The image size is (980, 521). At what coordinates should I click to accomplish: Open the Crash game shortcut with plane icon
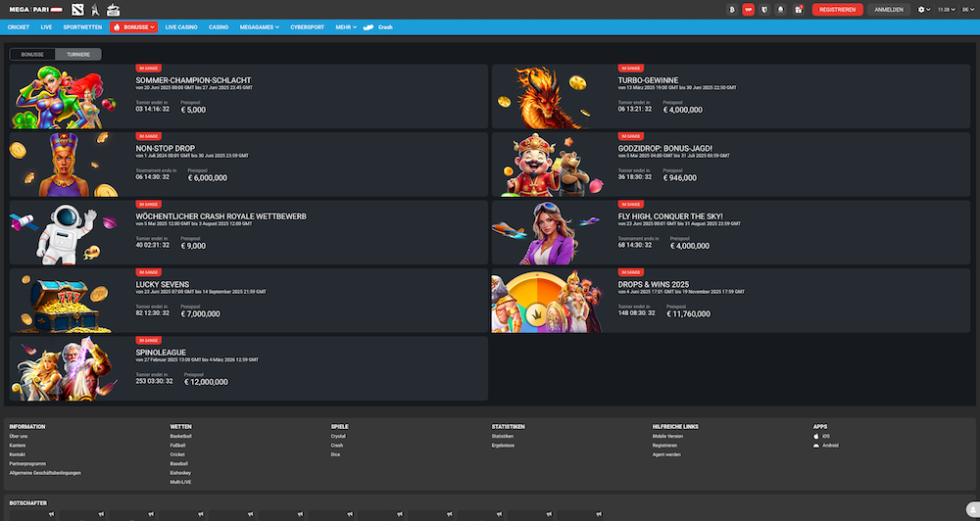(x=378, y=27)
